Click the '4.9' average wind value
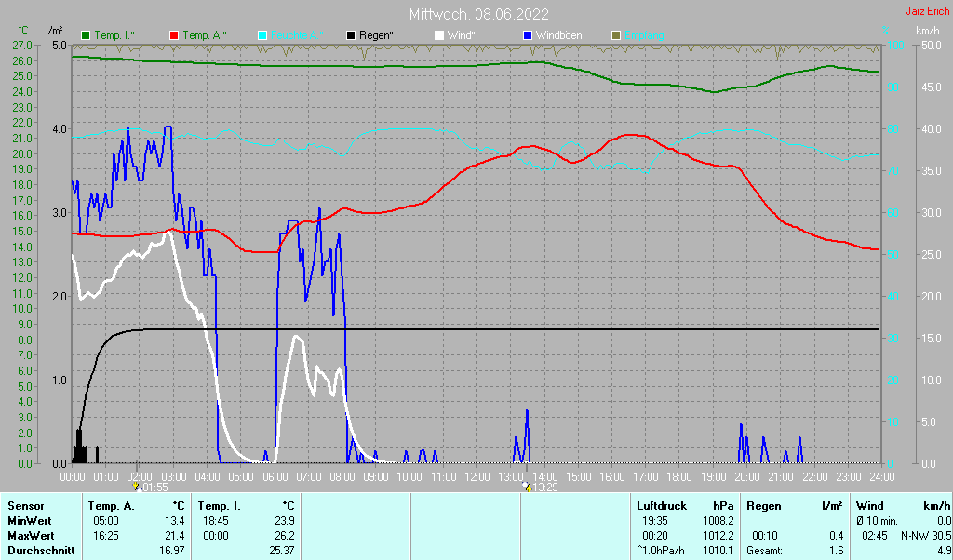Image resolution: width=953 pixels, height=560 pixels. 944,551
